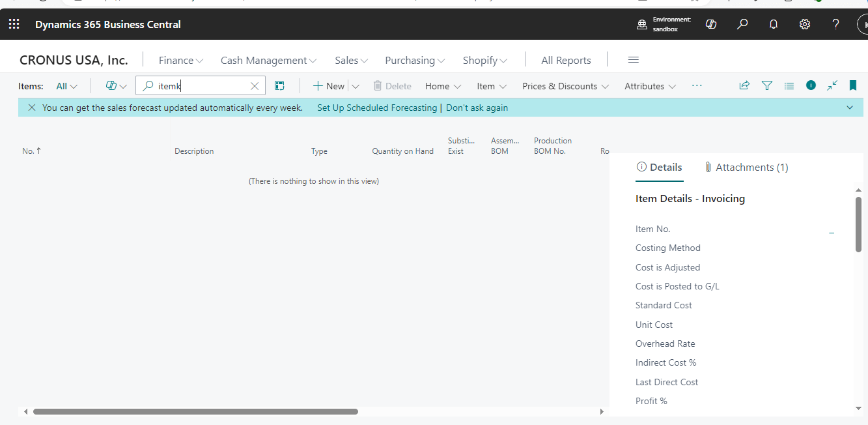868x425 pixels.
Task: Switch to the Attachments tab
Action: point(746,167)
